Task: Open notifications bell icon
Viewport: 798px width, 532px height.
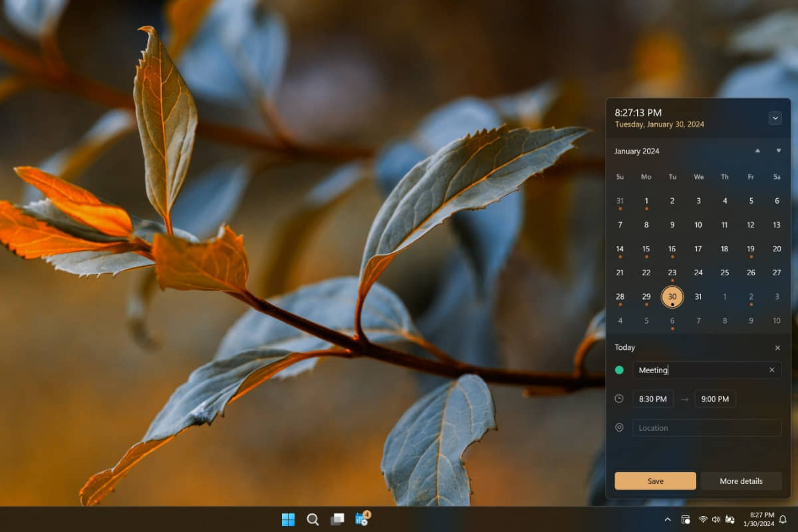Action: coord(783,519)
